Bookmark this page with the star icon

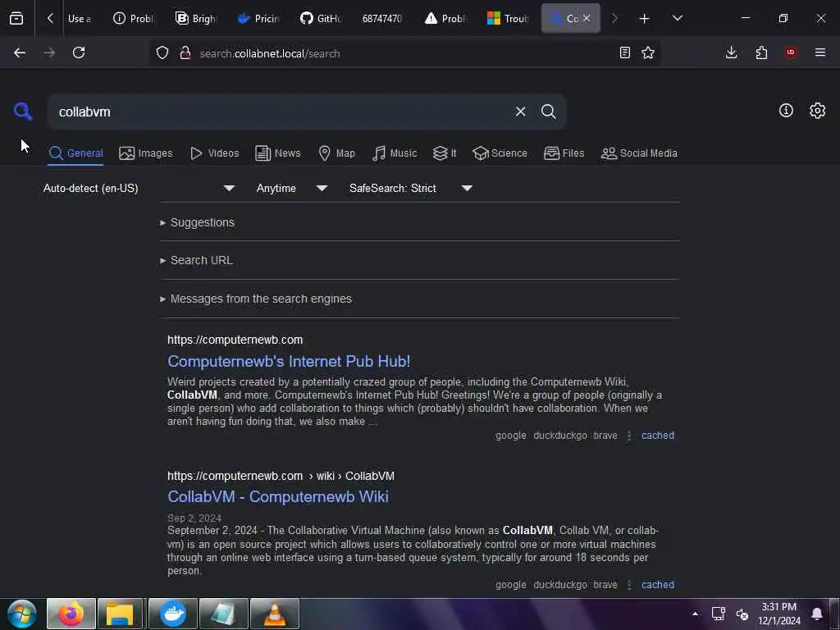pos(648,52)
